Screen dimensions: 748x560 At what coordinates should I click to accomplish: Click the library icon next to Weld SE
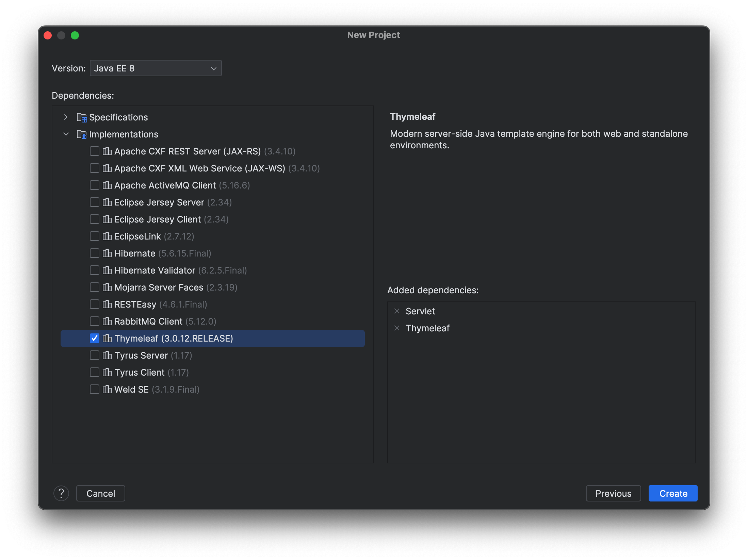coord(107,389)
